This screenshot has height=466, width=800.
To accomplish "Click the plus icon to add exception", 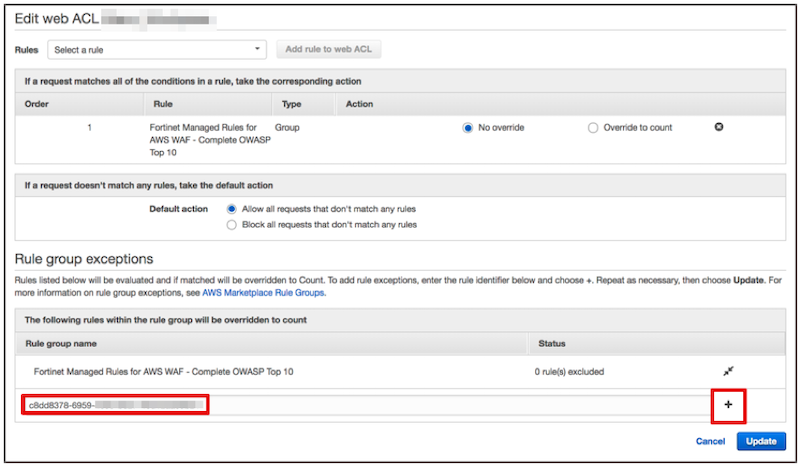I will [728, 405].
